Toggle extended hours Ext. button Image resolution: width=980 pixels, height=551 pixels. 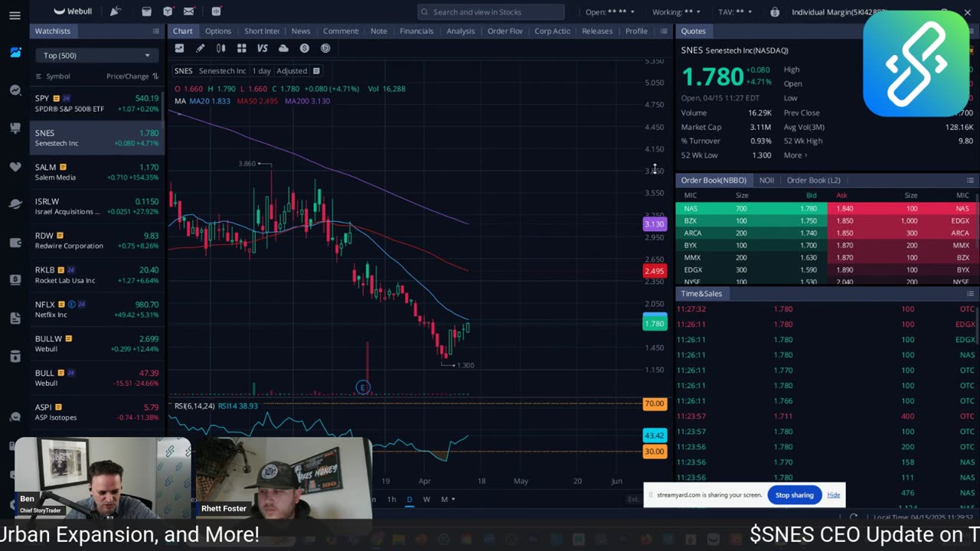click(x=633, y=499)
